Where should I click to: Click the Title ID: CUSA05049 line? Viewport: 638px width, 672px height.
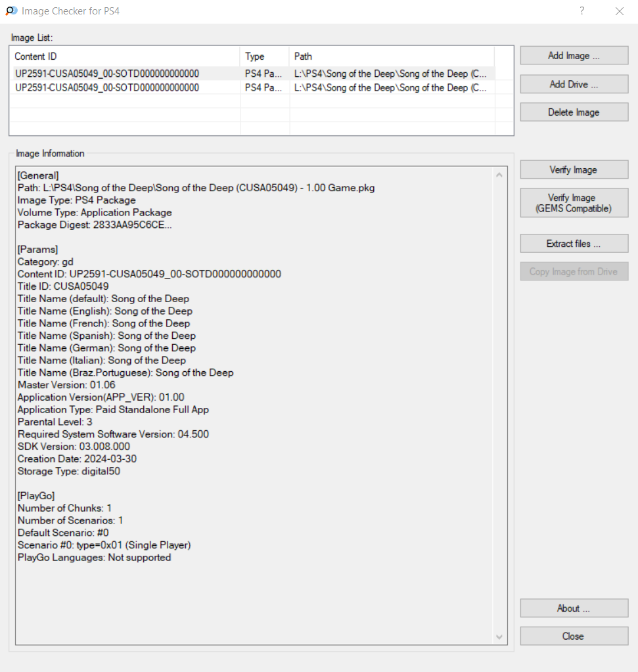pos(63,286)
